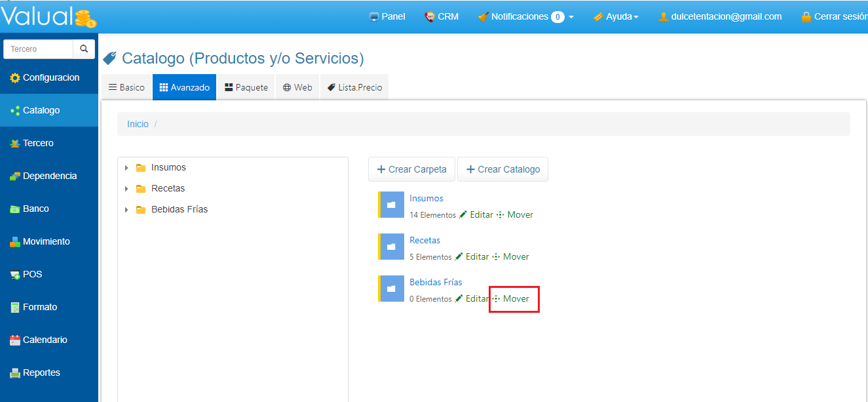Click the Insumos folder icon in list
Image resolution: width=868 pixels, height=402 pixels.
pos(391,205)
